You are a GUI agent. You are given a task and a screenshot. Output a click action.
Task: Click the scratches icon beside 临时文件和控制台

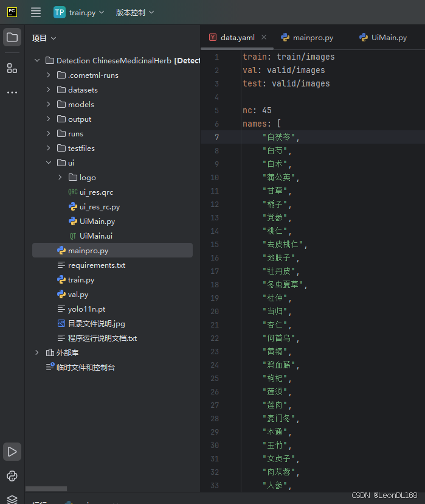click(x=50, y=367)
